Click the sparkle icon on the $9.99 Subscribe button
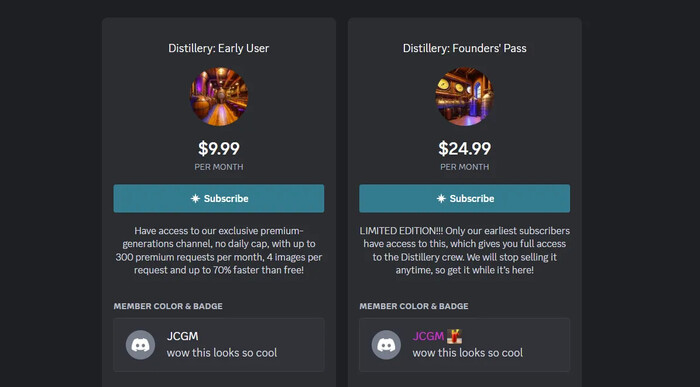The height and width of the screenshot is (387, 700). (195, 199)
